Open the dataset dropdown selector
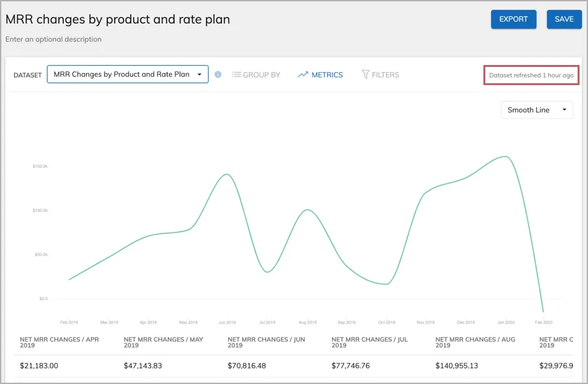The image size is (588, 384). (127, 74)
